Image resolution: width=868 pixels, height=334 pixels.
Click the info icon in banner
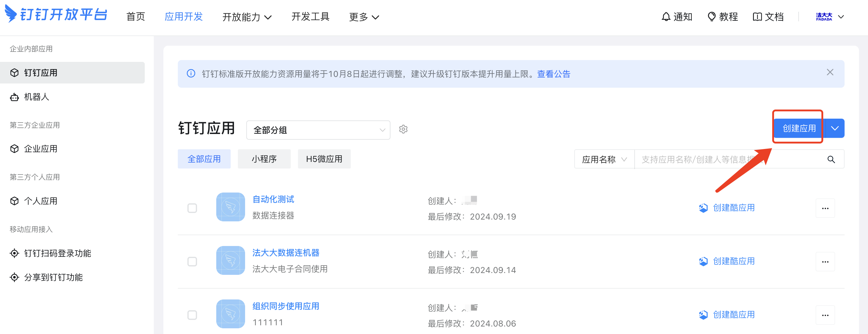191,74
